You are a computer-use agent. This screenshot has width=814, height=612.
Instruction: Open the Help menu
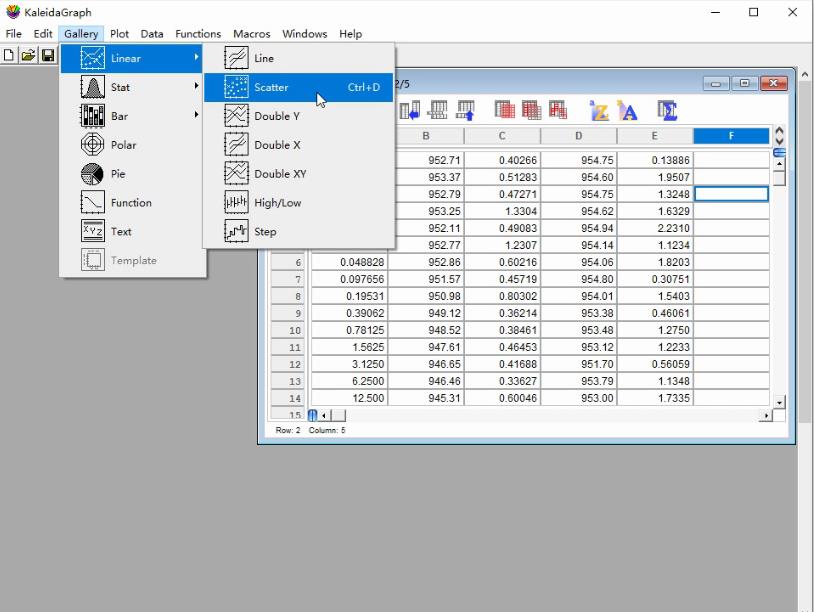point(350,34)
